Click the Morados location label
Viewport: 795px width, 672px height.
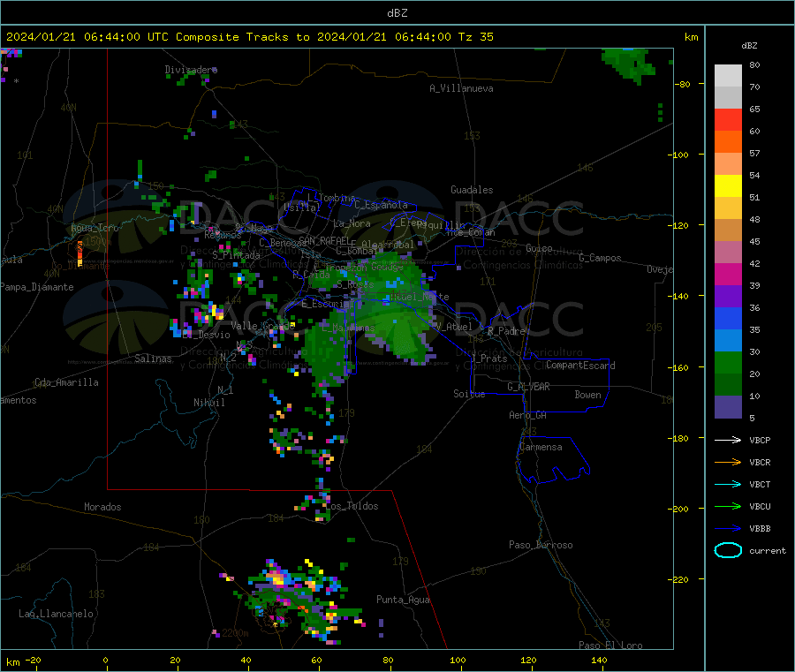(102, 507)
